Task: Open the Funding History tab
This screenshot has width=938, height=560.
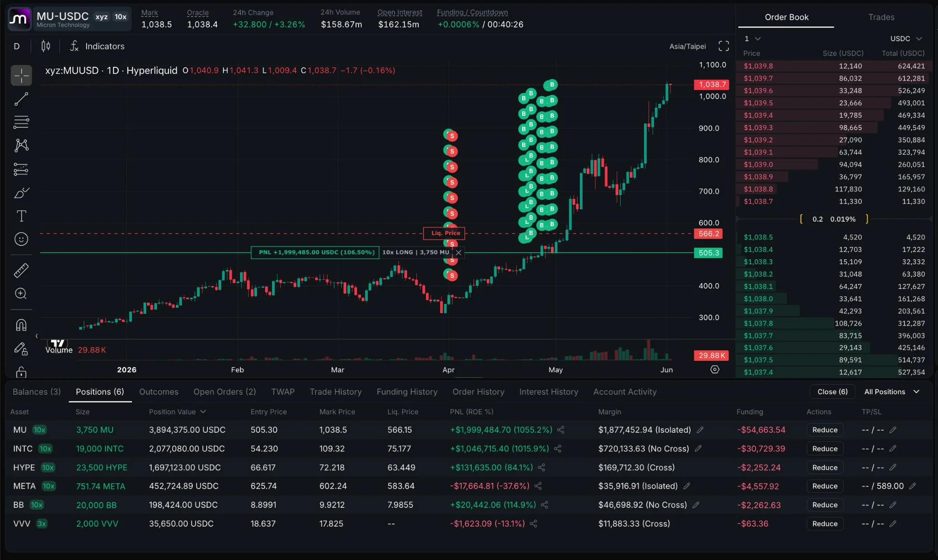Action: pos(407,392)
